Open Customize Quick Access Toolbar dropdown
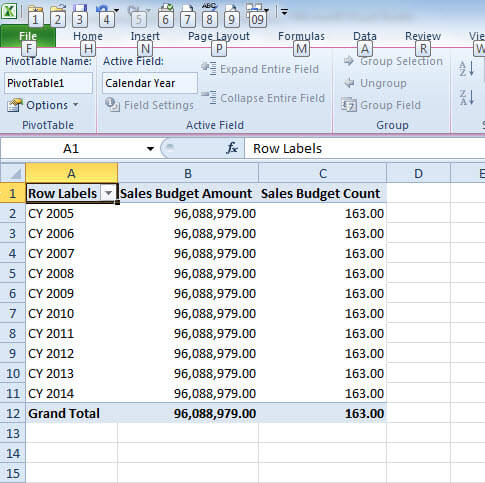The image size is (485, 483). pyautogui.click(x=284, y=12)
